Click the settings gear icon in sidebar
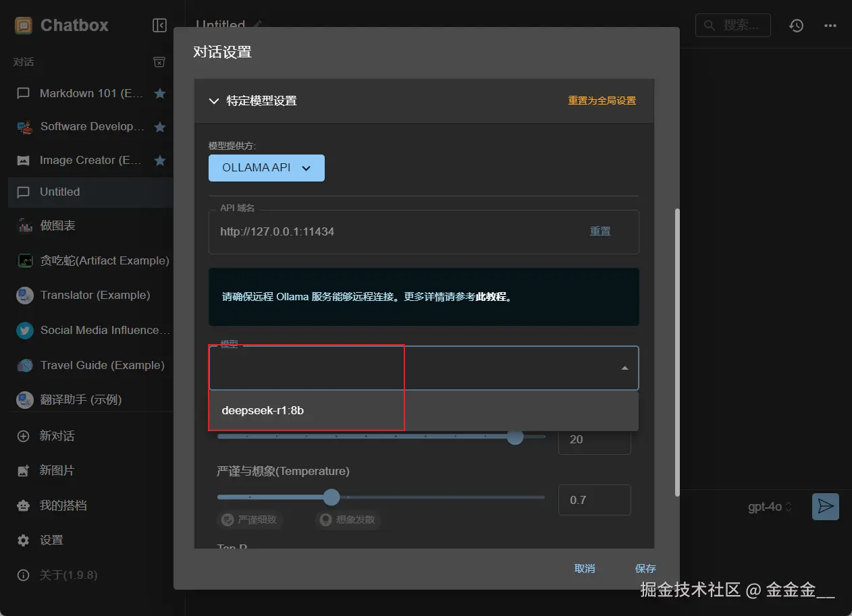The width and height of the screenshot is (852, 616). tap(24, 540)
